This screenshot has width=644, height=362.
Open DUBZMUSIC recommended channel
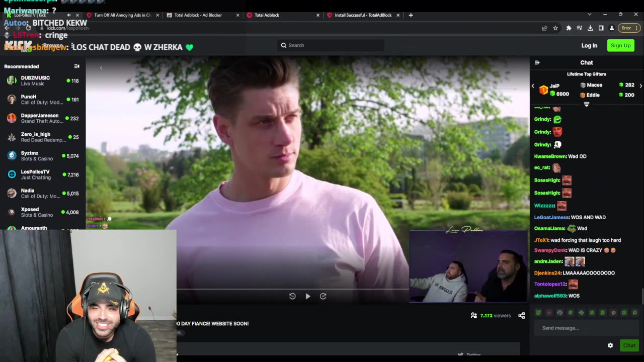pyautogui.click(x=43, y=80)
